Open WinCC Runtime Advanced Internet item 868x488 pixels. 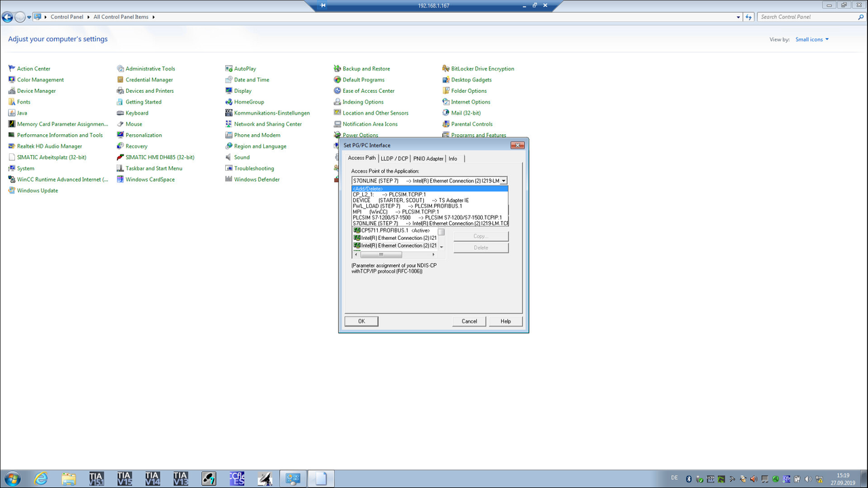point(58,180)
